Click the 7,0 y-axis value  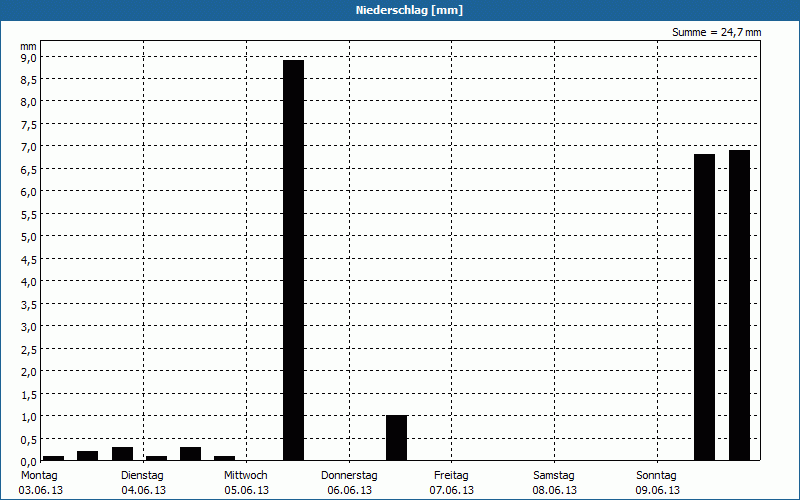pyautogui.click(x=29, y=147)
